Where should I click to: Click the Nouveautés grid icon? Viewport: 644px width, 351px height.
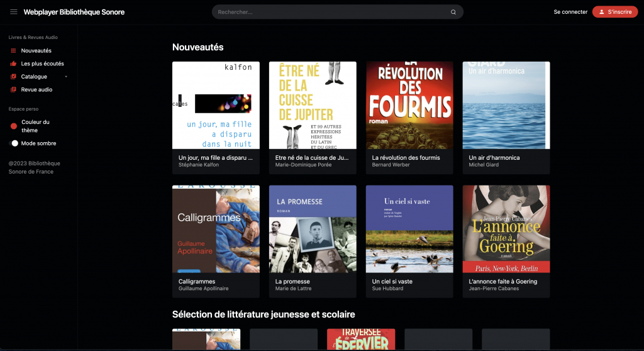pos(13,50)
